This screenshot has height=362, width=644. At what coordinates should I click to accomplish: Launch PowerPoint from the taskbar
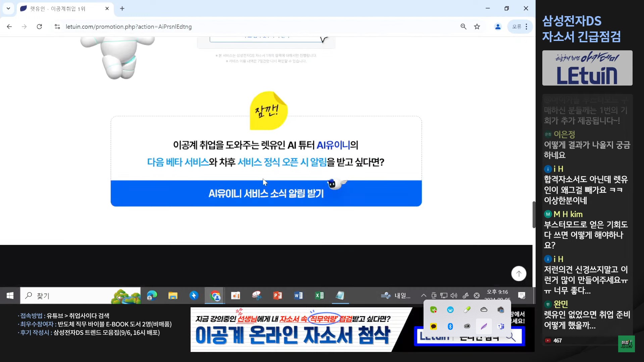[278, 296]
